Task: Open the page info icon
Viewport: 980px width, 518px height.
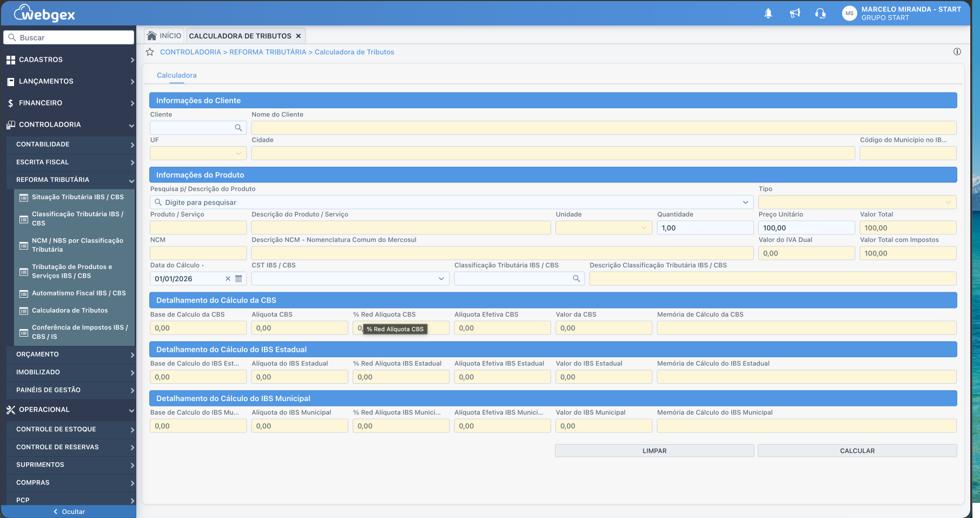Action: [x=957, y=52]
